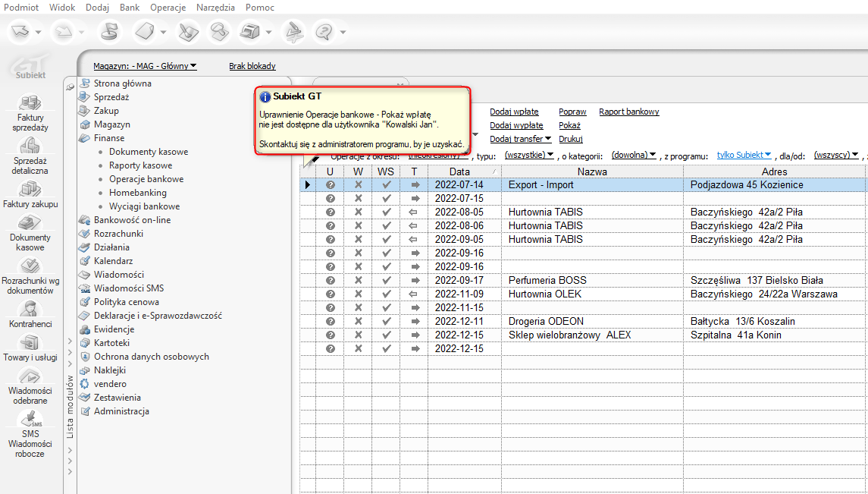
Task: Click W cross mark in Perfumeria BOSS row
Action: coord(358,281)
